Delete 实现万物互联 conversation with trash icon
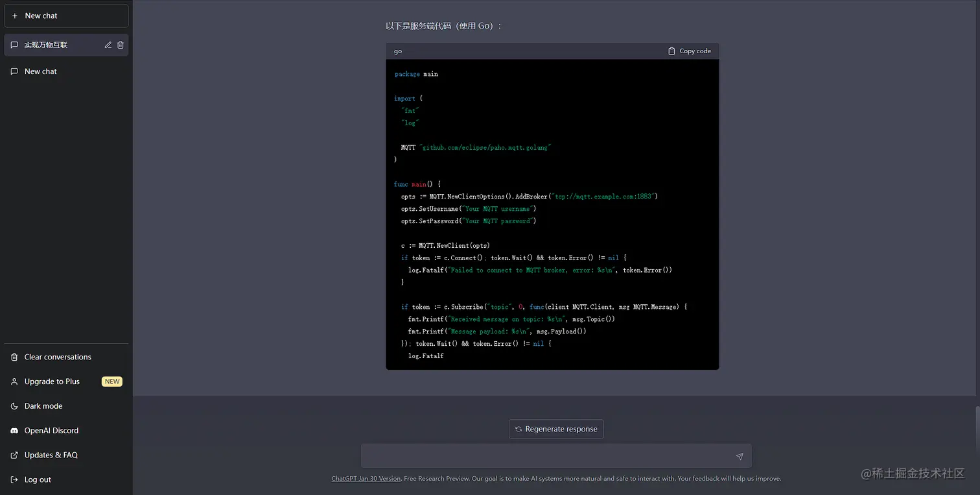The height and width of the screenshot is (495, 980). (121, 45)
